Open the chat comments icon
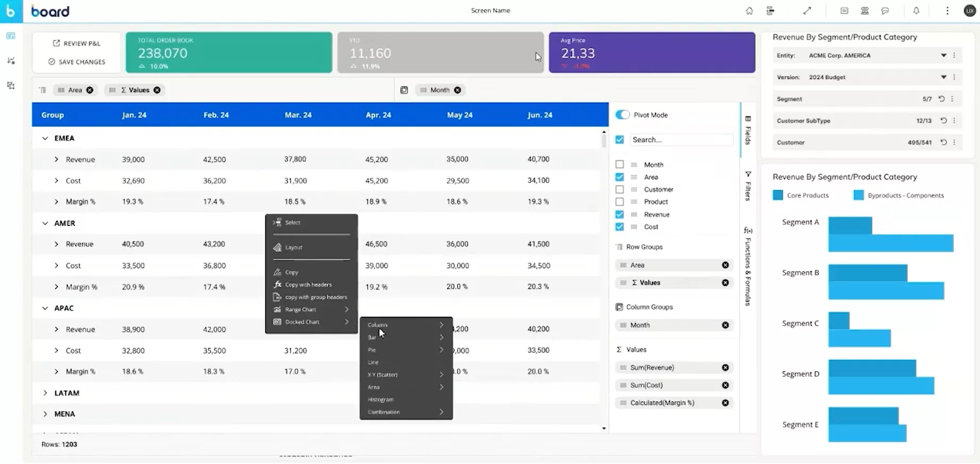Screen dimensions: 980x464 tap(885, 11)
